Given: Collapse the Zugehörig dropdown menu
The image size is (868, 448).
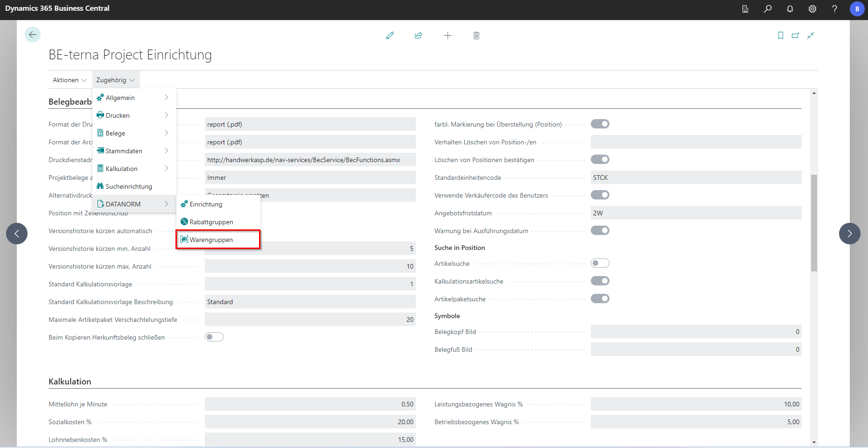Looking at the screenshot, I should coord(115,80).
